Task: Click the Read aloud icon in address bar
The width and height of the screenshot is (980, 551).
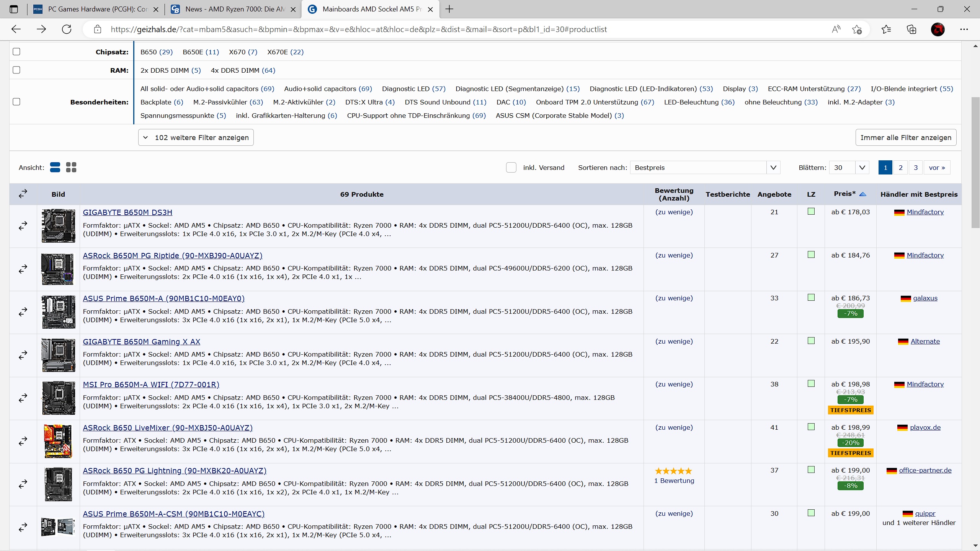Action: (836, 29)
